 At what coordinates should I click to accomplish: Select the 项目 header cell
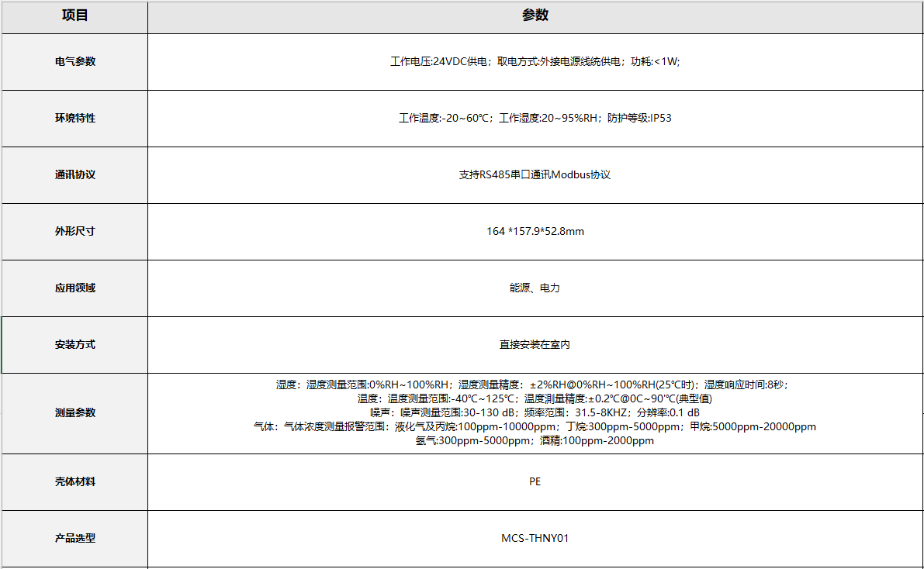point(74,16)
